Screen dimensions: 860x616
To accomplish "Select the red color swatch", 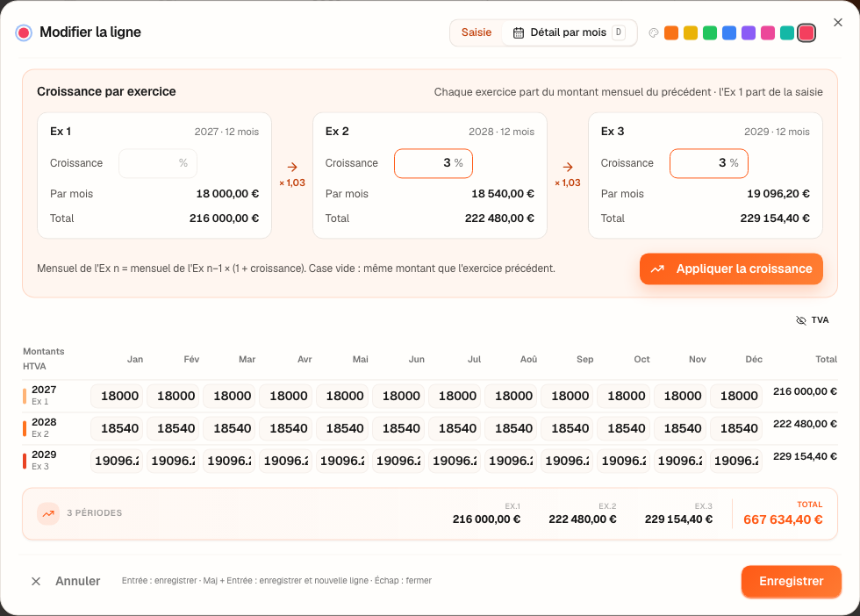I will click(x=806, y=33).
